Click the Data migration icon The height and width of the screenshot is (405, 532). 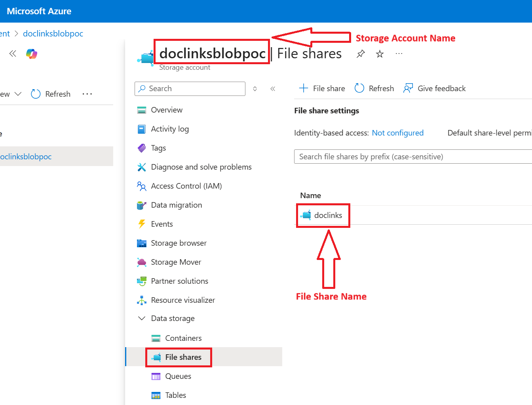tap(142, 205)
